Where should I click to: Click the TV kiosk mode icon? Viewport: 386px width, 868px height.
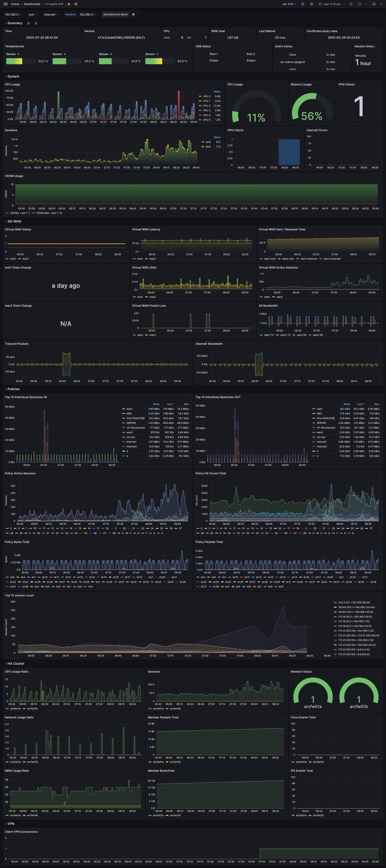click(x=374, y=4)
